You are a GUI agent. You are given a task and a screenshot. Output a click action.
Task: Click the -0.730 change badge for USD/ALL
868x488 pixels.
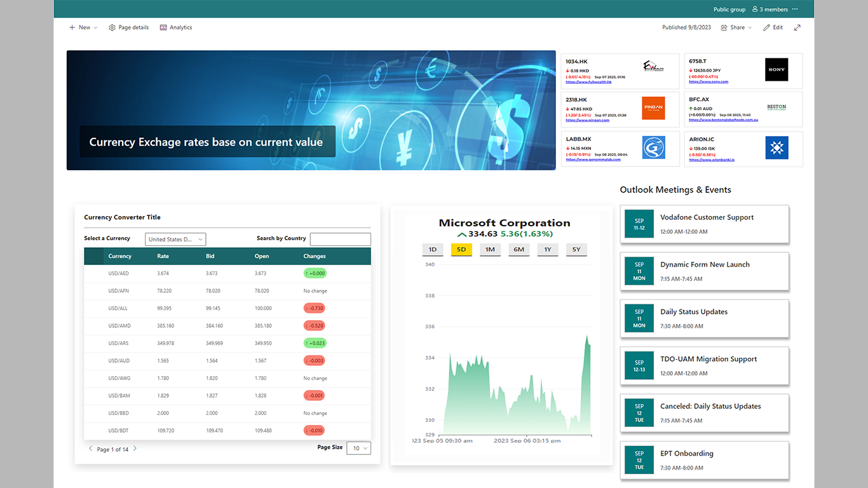(x=315, y=308)
